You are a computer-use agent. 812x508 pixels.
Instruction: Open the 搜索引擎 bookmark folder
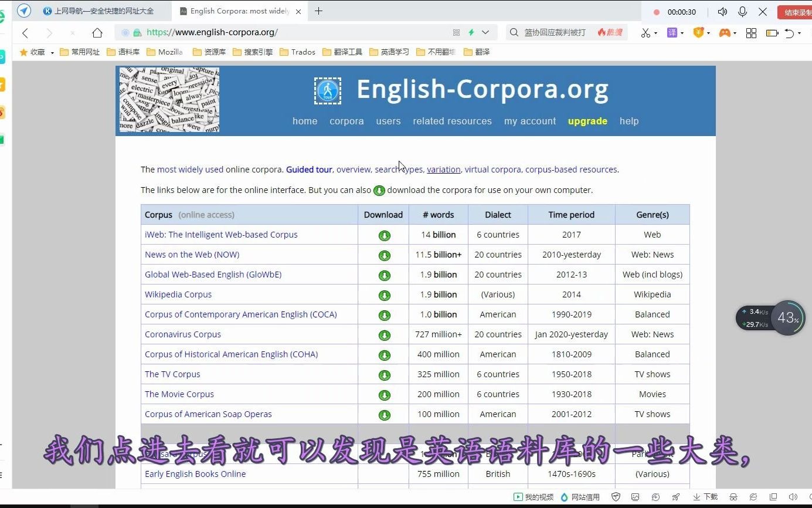click(253, 52)
